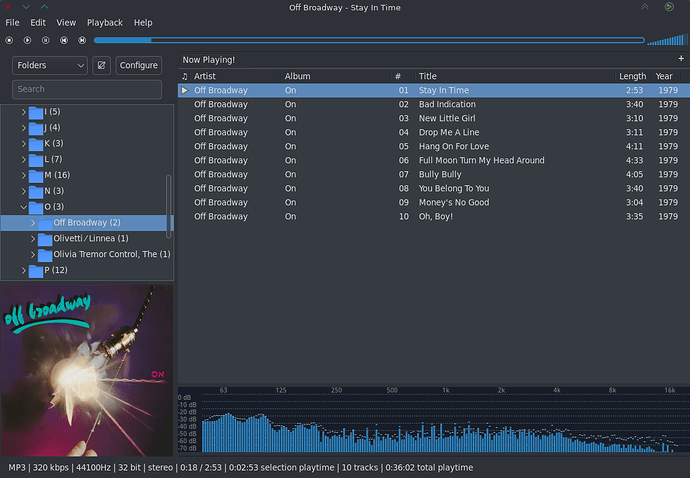Sort playlist by Length column header
Screen dimensions: 690x478
click(x=632, y=76)
